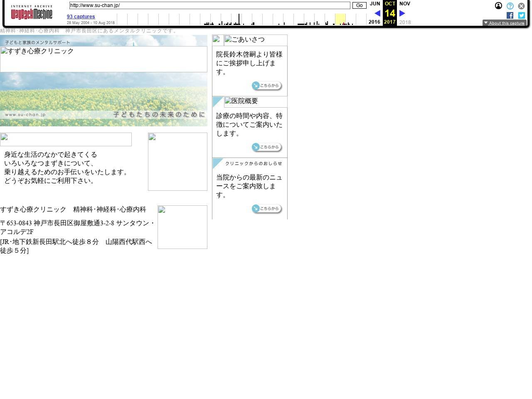
Task: Open the すずき心療クリニック logo image
Action: click(103, 59)
